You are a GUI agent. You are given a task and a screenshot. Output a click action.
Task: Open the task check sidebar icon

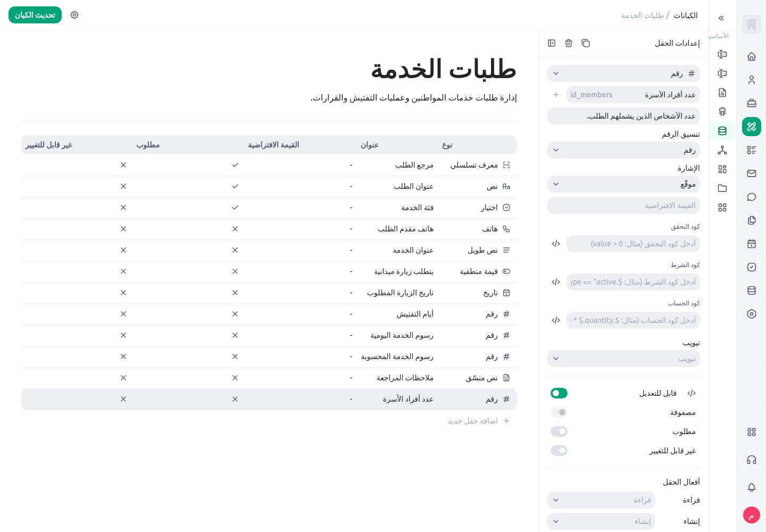pyautogui.click(x=752, y=267)
